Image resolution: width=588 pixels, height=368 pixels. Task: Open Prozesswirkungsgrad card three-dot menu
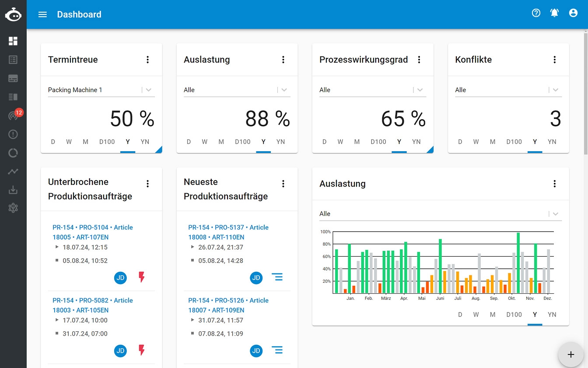click(419, 60)
